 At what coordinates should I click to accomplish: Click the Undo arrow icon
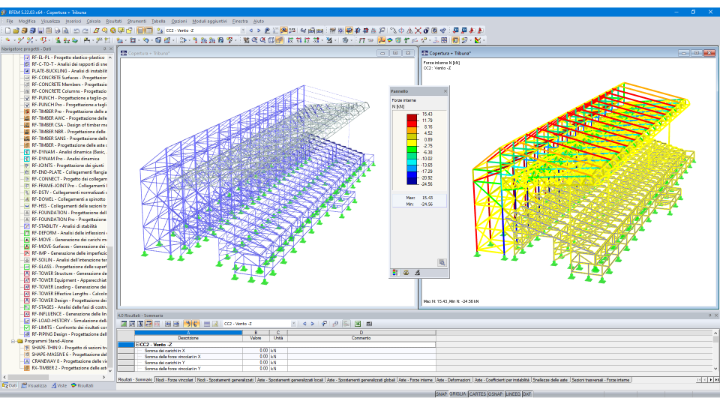pyautogui.click(x=77, y=31)
